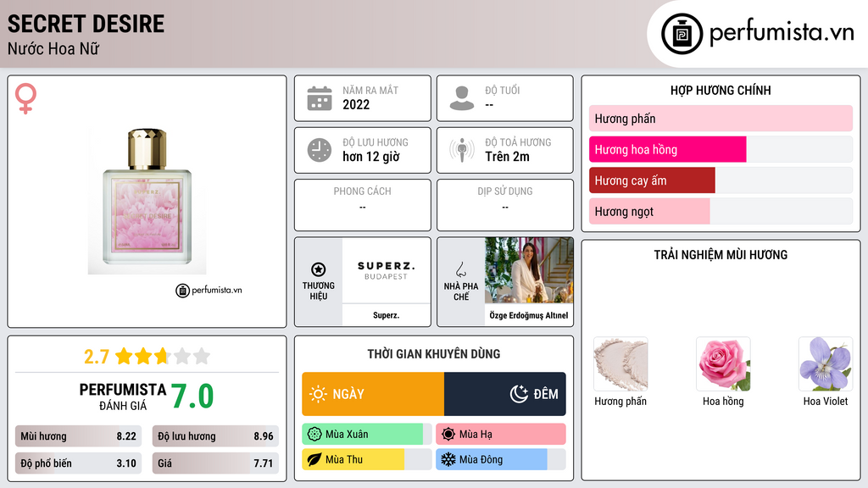Click the snowflake icon for Mùa Đông
The image size is (868, 488).
(x=448, y=459)
